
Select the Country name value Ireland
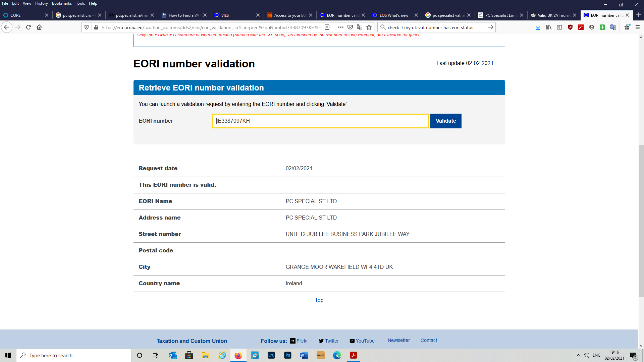point(294,284)
